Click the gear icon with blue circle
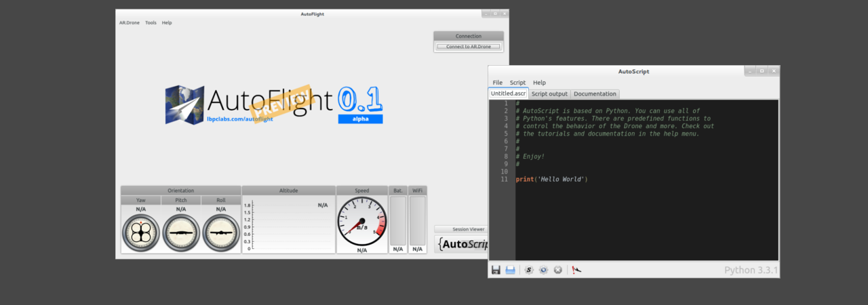This screenshot has width=868, height=305. click(543, 270)
